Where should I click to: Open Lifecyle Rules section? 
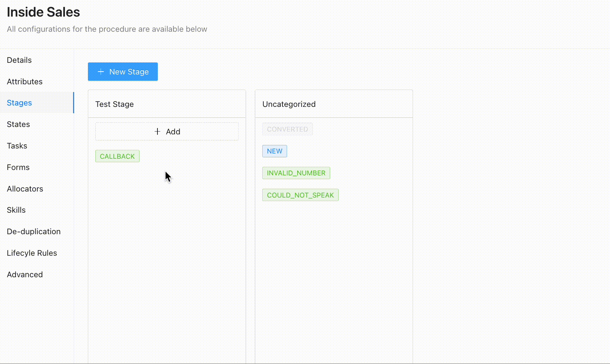click(x=32, y=253)
